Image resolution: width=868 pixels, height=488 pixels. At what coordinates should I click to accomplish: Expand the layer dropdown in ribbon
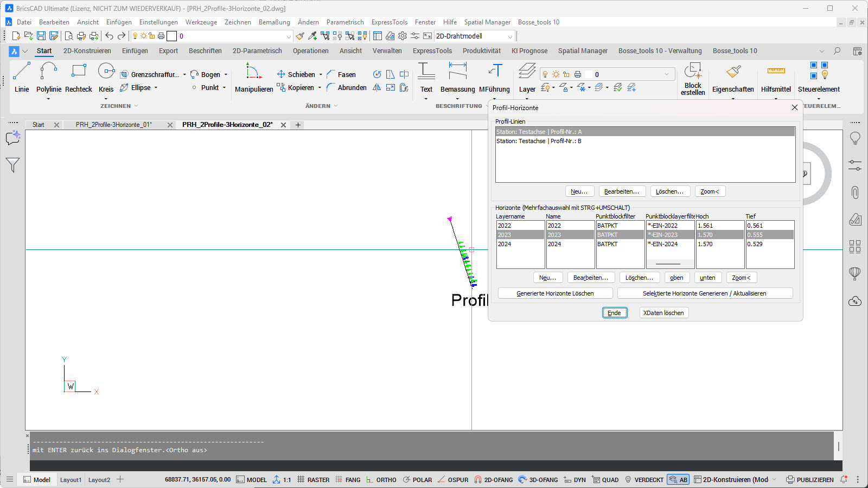[667, 74]
